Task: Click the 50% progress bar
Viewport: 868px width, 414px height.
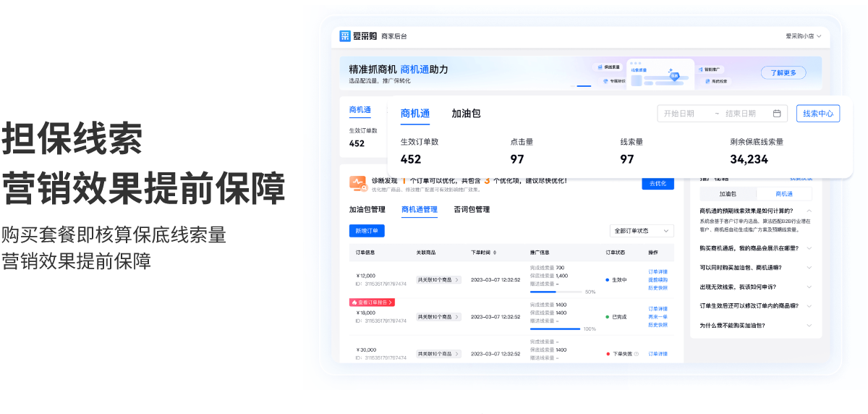Action: coord(556,292)
